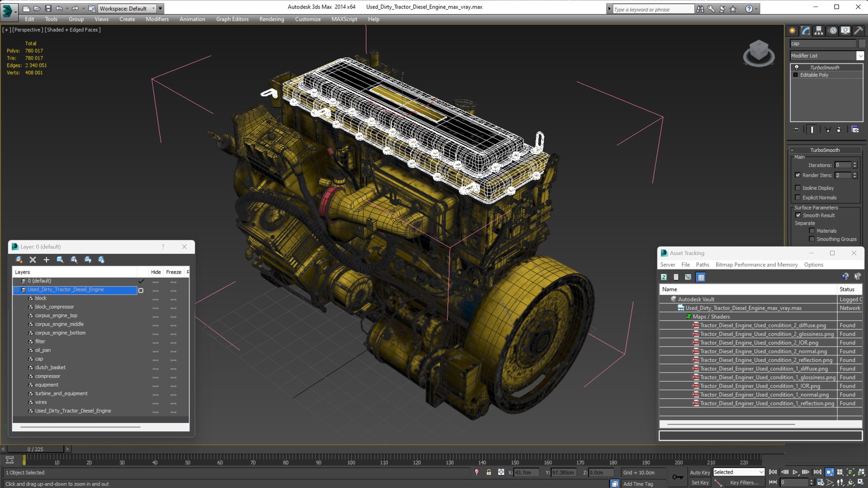
Task: Click the Set Key button
Action: pos(700,483)
